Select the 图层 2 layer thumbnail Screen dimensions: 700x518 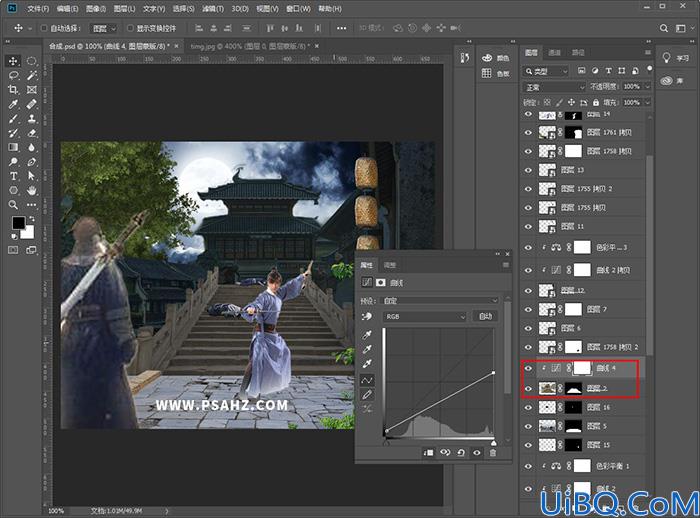547,388
